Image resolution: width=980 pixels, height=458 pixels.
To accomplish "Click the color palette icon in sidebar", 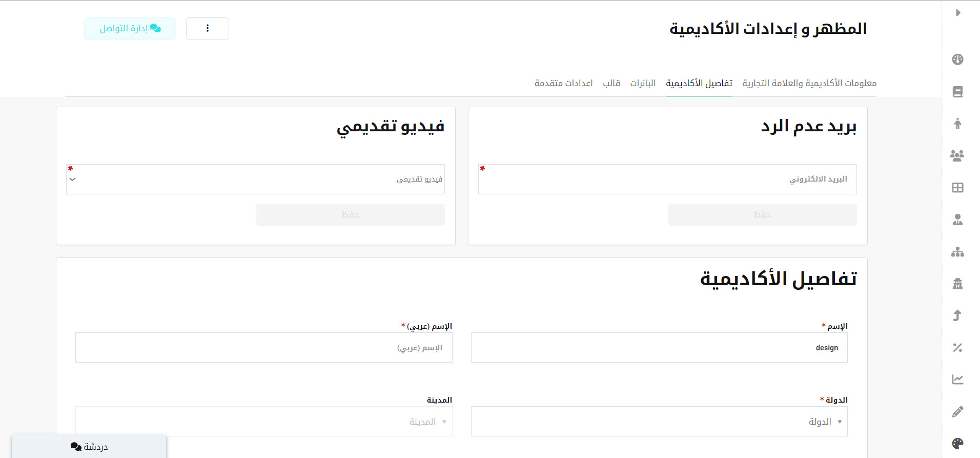I will point(957,444).
